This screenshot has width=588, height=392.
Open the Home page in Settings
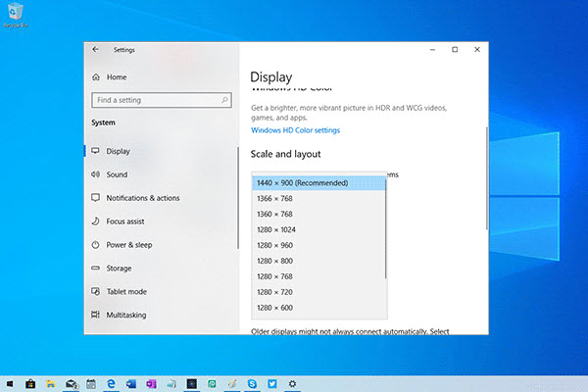click(109, 76)
